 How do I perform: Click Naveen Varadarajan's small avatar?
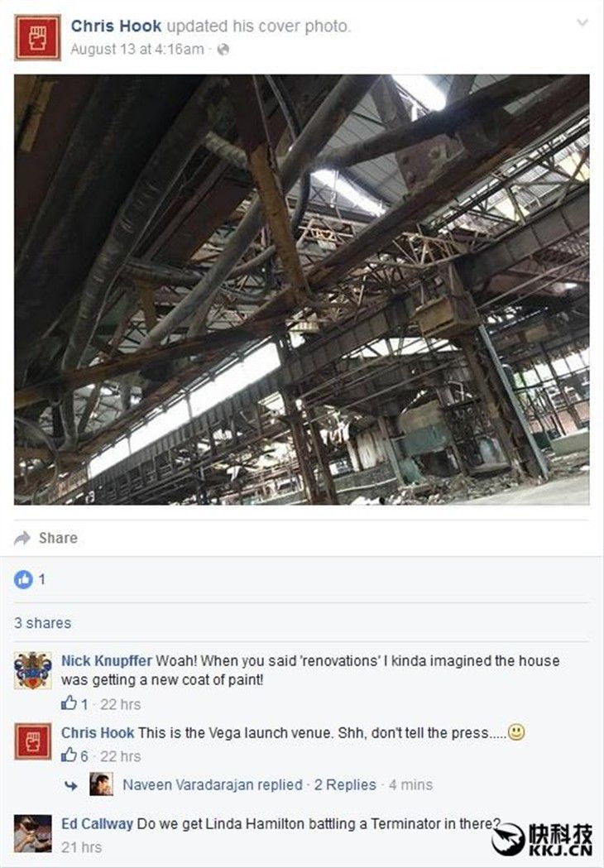(101, 784)
